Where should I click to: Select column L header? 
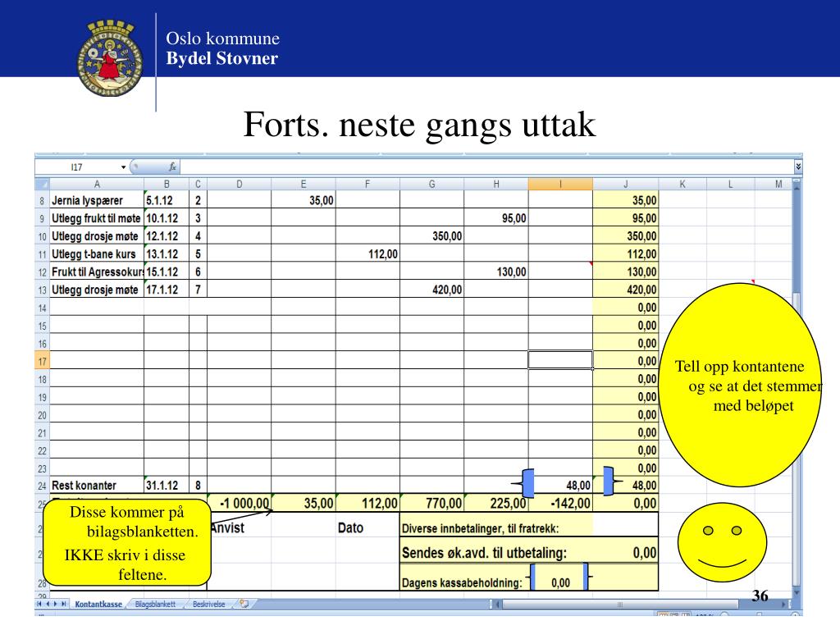731,185
